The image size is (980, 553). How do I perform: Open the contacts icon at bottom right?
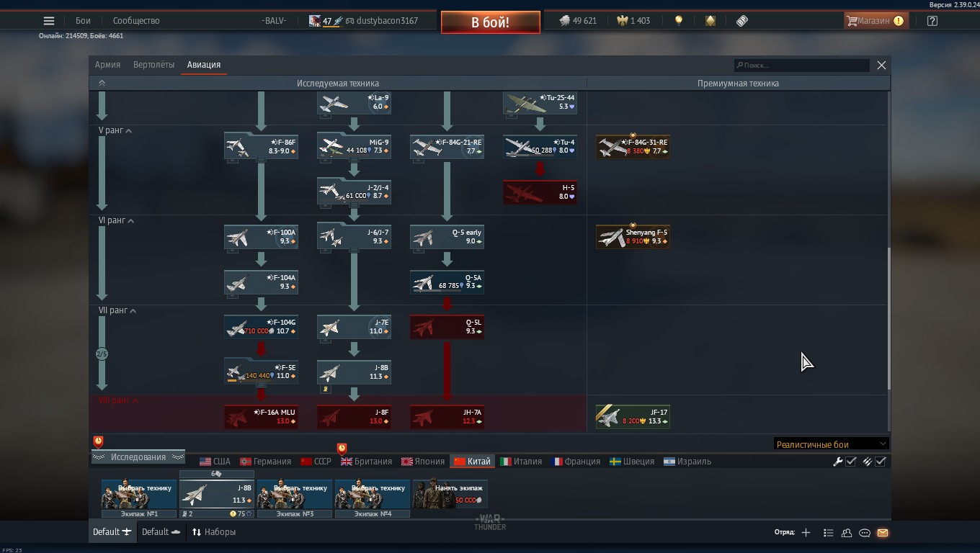tap(847, 533)
